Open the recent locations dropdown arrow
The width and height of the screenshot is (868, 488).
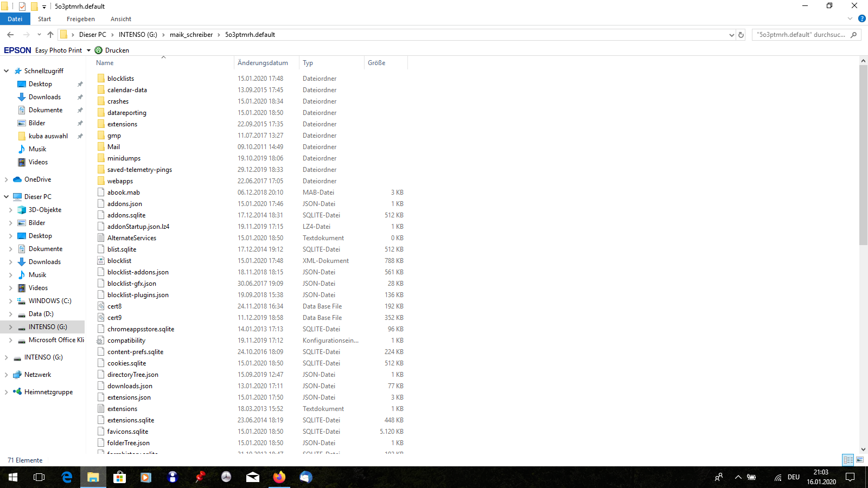coord(39,35)
